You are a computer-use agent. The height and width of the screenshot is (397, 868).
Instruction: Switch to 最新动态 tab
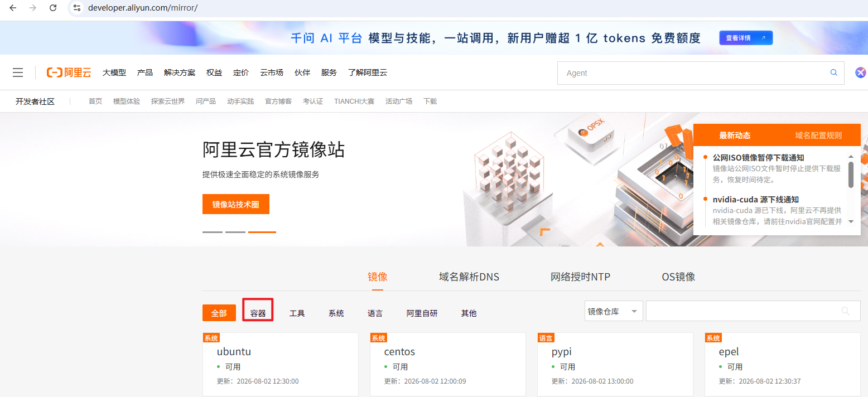coord(735,135)
